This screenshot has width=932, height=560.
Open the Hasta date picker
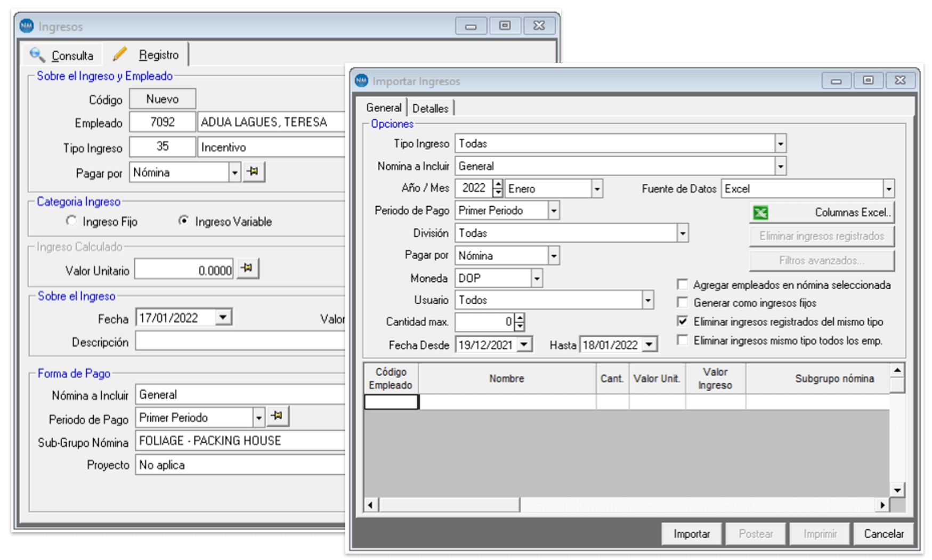tap(649, 345)
